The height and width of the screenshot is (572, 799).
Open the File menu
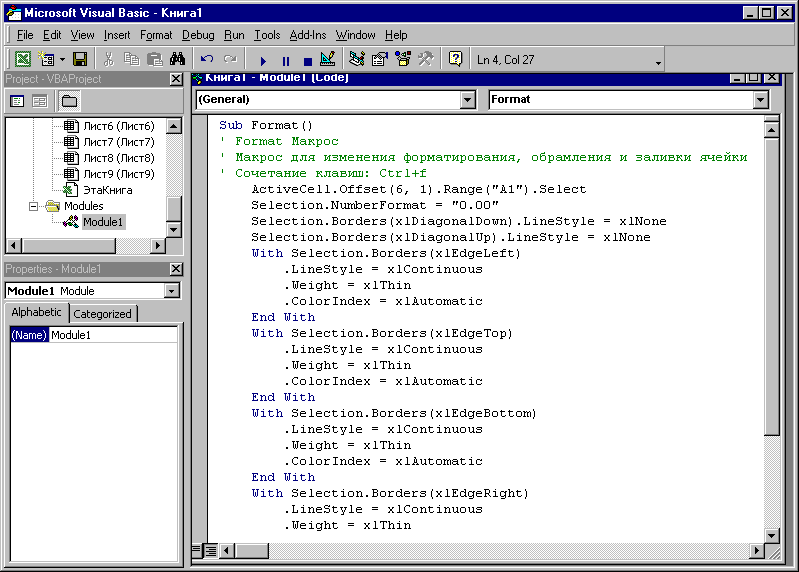(25, 35)
